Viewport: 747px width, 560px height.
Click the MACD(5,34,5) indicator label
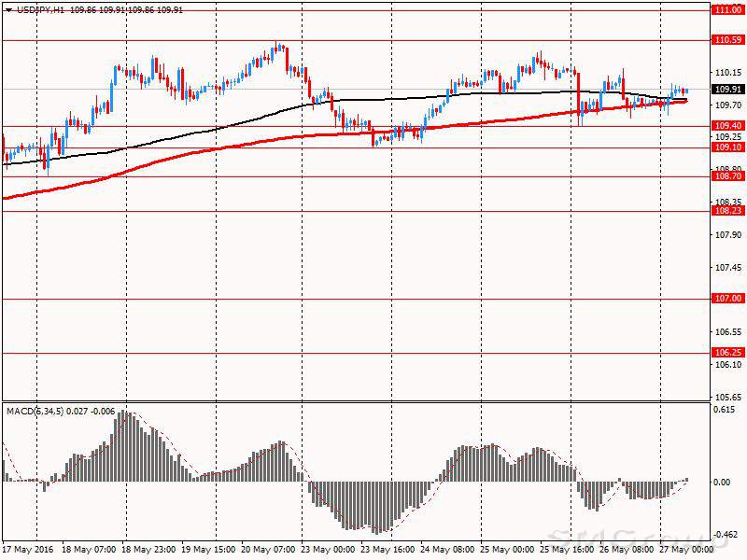[35, 411]
